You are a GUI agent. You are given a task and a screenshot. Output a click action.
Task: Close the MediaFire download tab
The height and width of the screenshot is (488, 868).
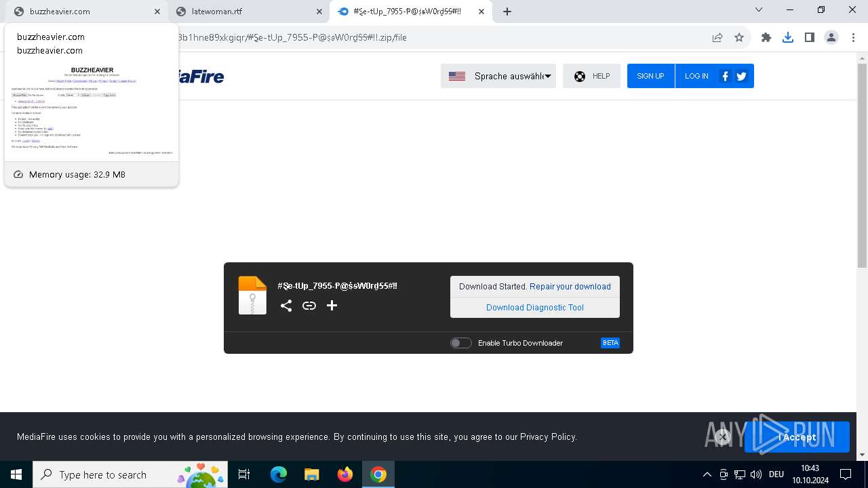[x=481, y=12]
